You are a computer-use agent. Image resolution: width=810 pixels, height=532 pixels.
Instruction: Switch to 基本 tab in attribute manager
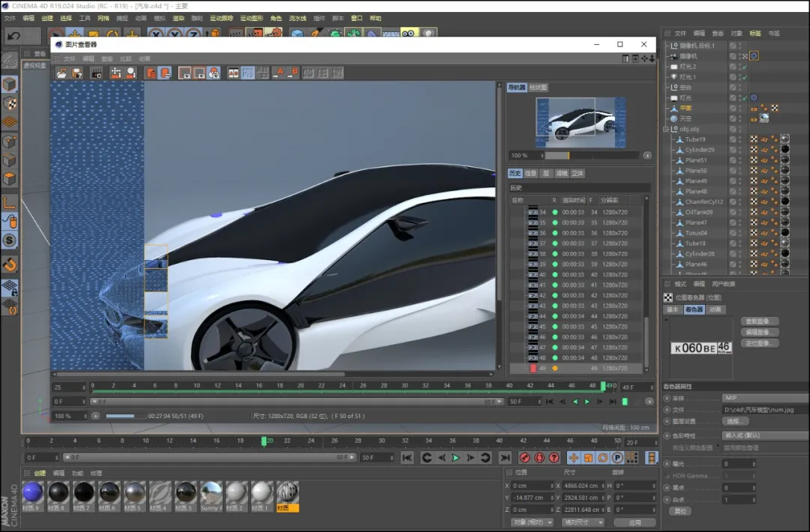(673, 309)
